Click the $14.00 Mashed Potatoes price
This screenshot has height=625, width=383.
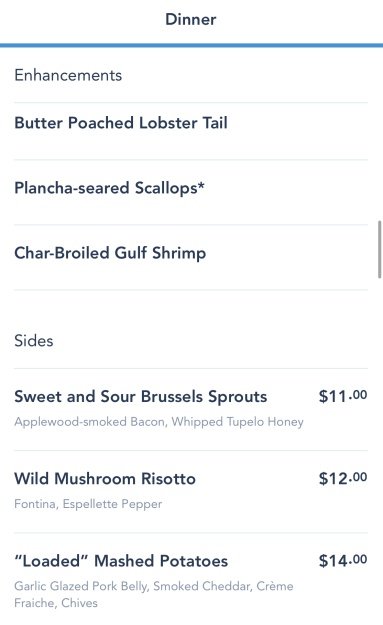coord(343,560)
